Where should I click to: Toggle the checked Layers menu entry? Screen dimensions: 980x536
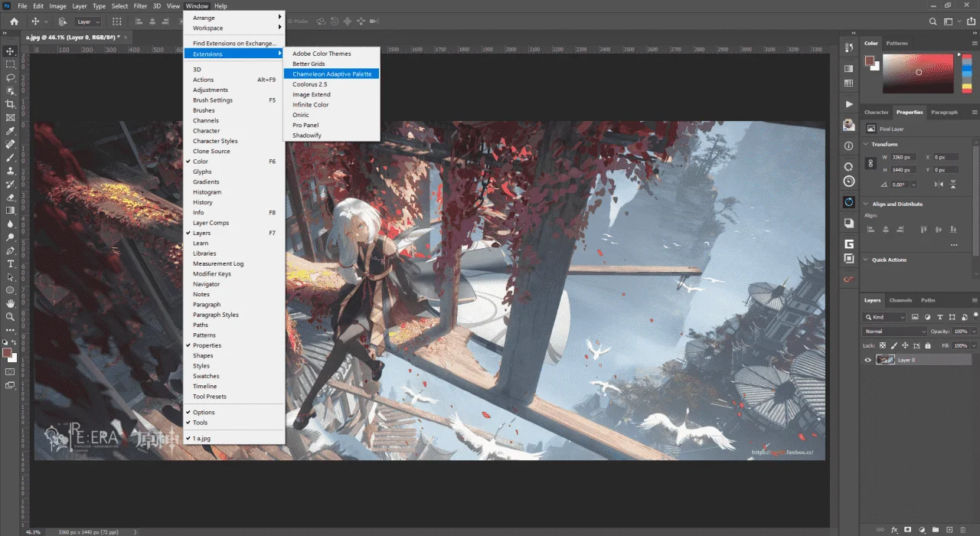(x=234, y=233)
